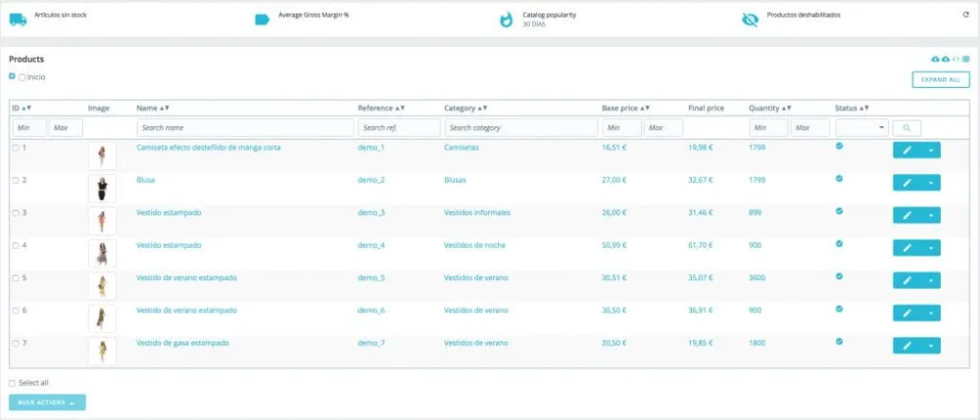Sort by ID ascending arrow

[x=24, y=109]
